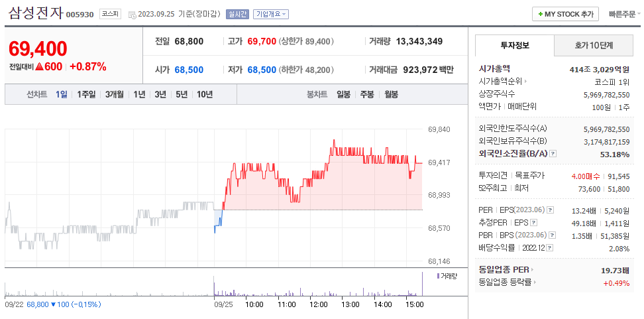644x319 pixels.
Task: Click the arrow next to 시가총액순위
Action: coord(525,82)
